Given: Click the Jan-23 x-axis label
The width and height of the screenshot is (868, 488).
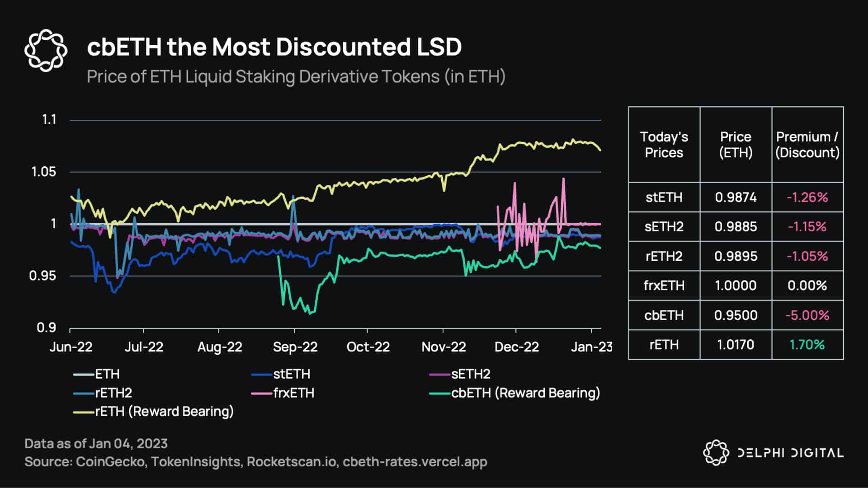Looking at the screenshot, I should tap(591, 347).
